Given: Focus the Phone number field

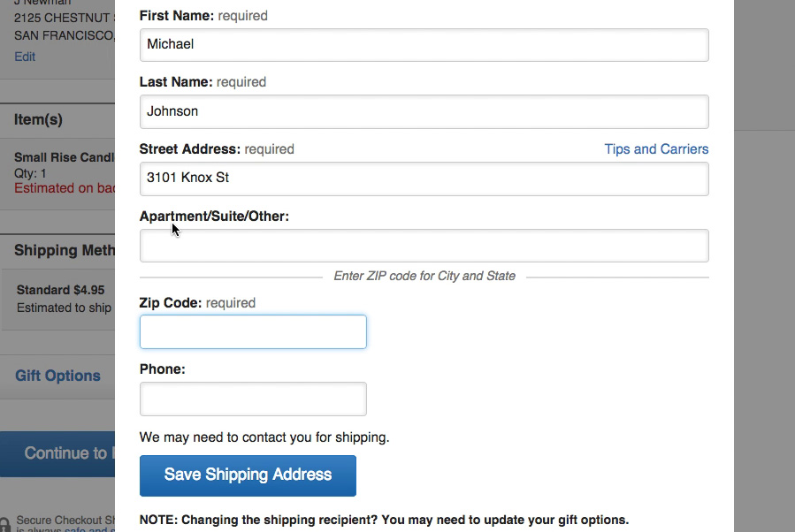Looking at the screenshot, I should coord(253,399).
